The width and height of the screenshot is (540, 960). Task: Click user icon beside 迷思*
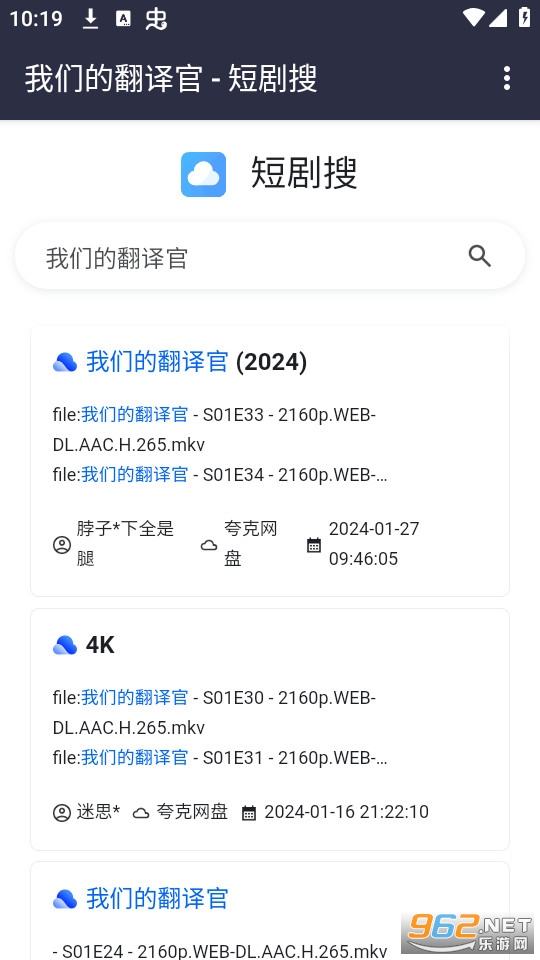click(x=62, y=813)
